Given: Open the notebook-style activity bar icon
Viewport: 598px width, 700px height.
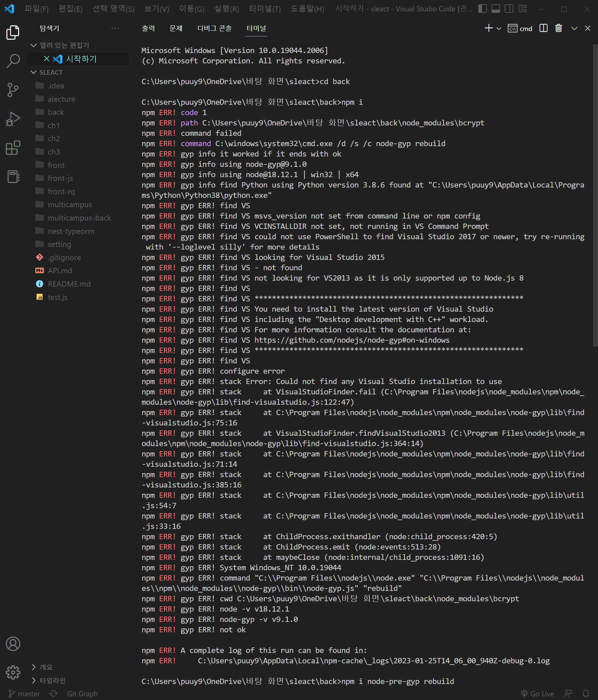Looking at the screenshot, I should coord(13,177).
